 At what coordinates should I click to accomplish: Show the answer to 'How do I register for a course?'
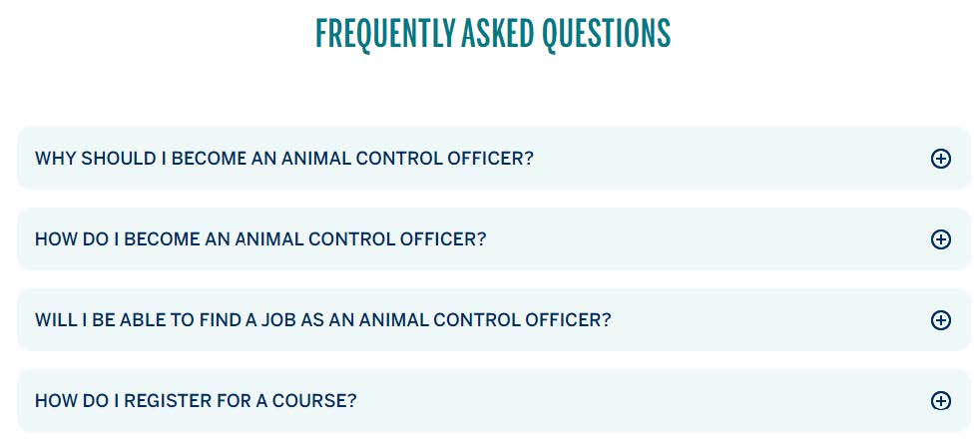(x=196, y=401)
